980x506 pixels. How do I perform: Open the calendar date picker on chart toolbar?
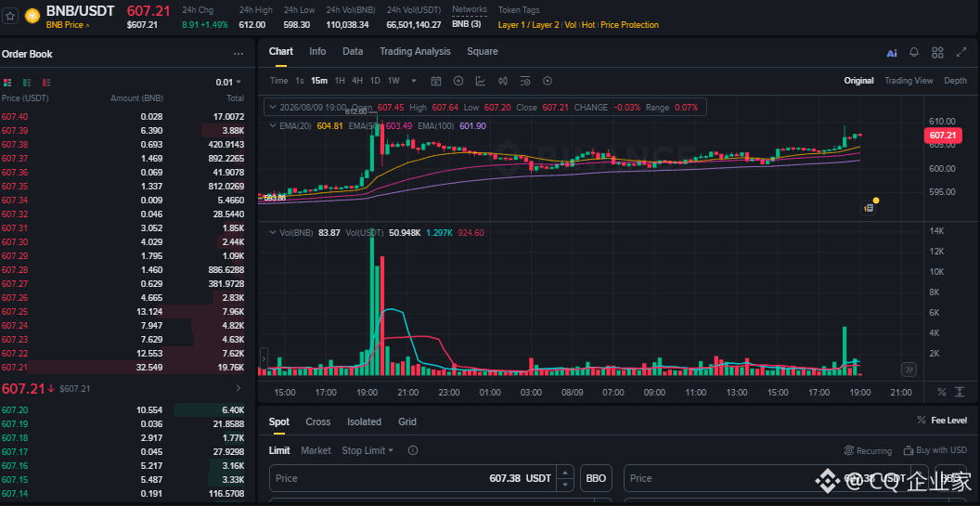coord(436,81)
